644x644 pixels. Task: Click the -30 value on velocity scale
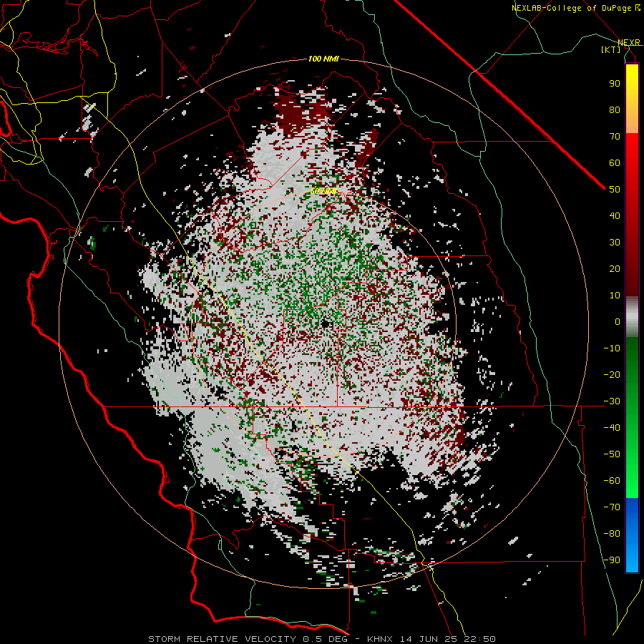coord(612,401)
